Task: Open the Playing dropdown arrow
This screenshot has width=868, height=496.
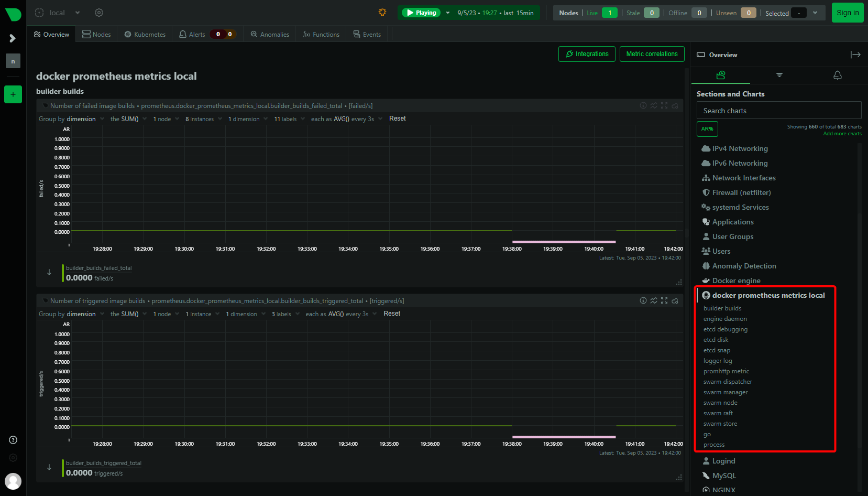Action: click(x=447, y=12)
